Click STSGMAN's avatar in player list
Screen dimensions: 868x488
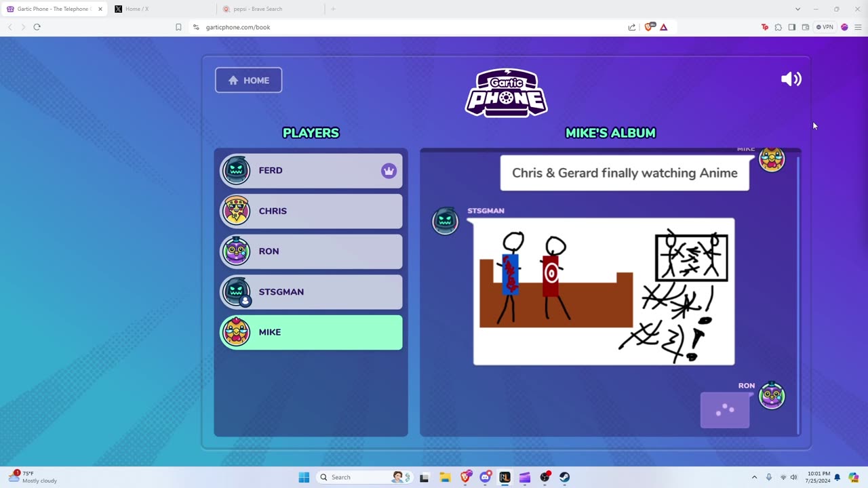point(236,291)
